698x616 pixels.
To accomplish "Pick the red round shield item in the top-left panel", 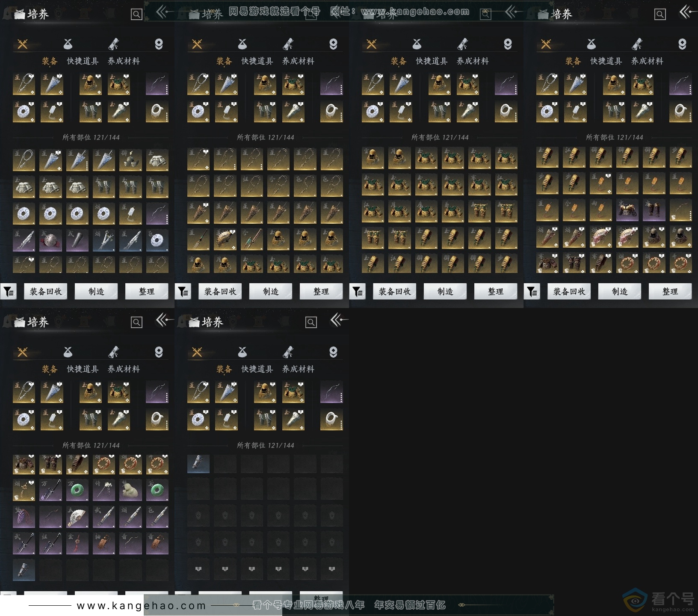I will [x=50, y=240].
